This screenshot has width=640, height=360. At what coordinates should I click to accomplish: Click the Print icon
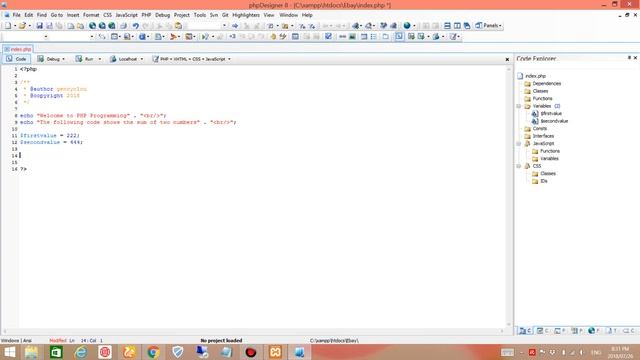tap(123, 26)
